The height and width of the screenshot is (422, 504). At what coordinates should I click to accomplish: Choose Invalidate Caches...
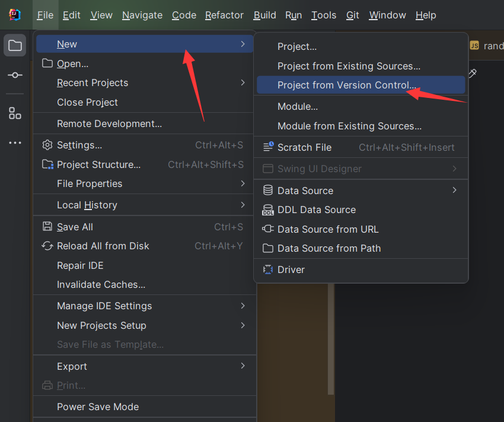pos(145,285)
